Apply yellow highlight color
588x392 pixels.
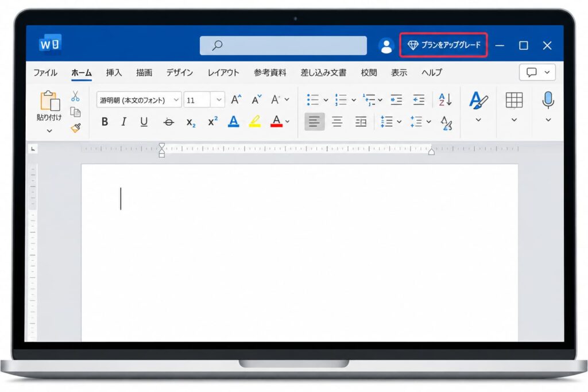(x=254, y=121)
